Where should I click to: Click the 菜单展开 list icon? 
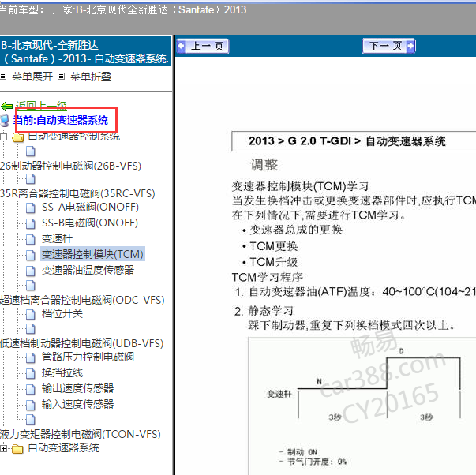[x=3, y=77]
